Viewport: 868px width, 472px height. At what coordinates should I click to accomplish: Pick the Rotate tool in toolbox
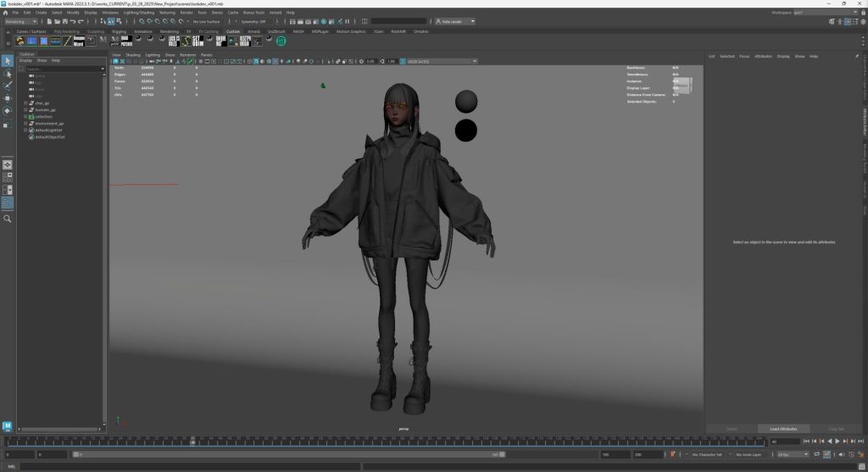[8, 111]
